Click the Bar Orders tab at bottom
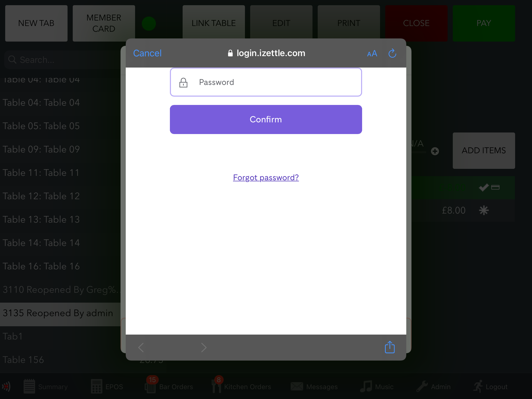The height and width of the screenshot is (399, 532). (x=169, y=386)
